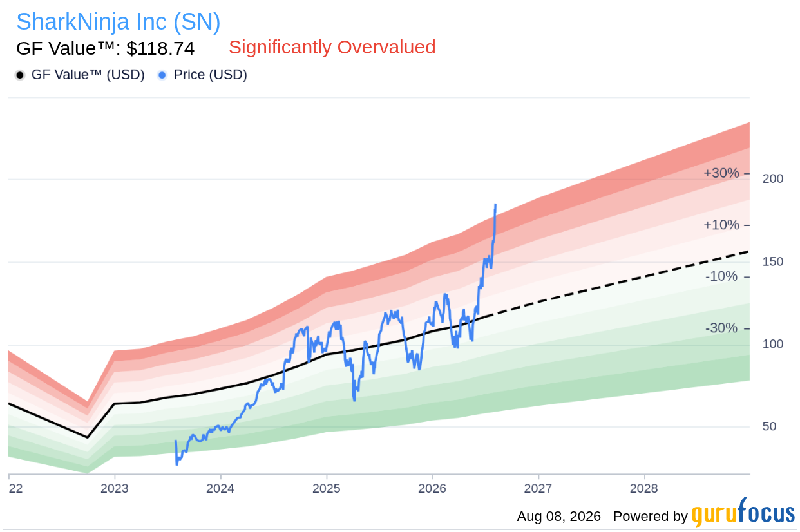The image size is (800, 532).
Task: Click the -10% band marker
Action: coord(721,276)
